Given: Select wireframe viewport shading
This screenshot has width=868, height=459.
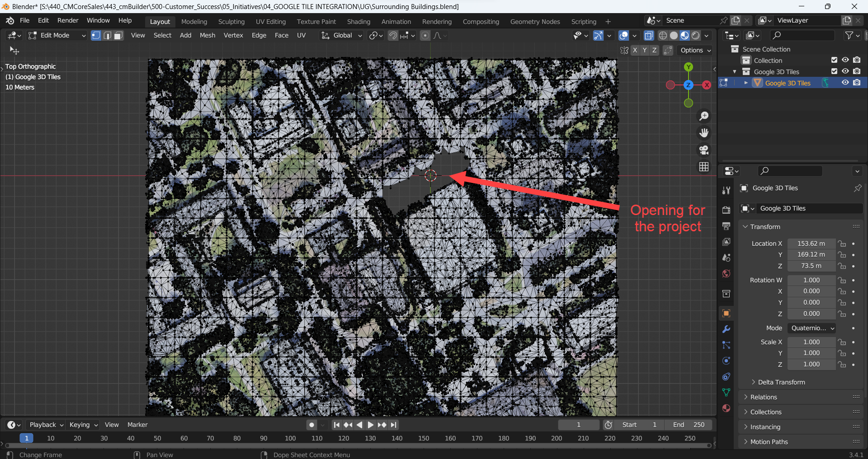Looking at the screenshot, I should pyautogui.click(x=663, y=35).
